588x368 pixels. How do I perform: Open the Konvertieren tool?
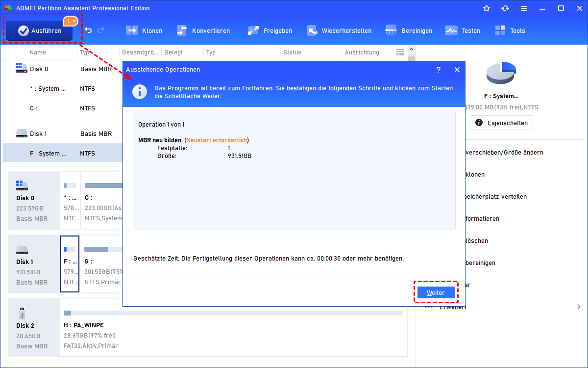(x=203, y=30)
